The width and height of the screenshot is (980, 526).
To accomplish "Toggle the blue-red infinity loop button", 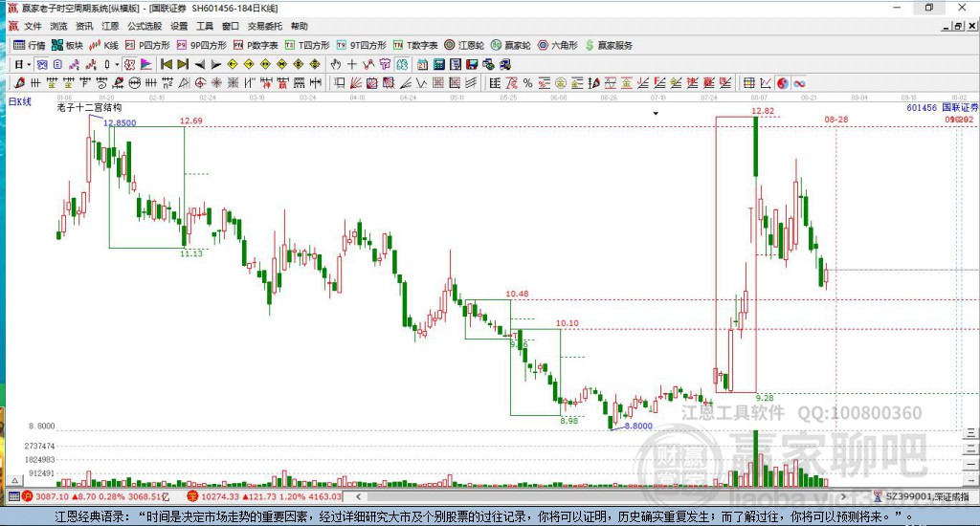I will [x=799, y=83].
